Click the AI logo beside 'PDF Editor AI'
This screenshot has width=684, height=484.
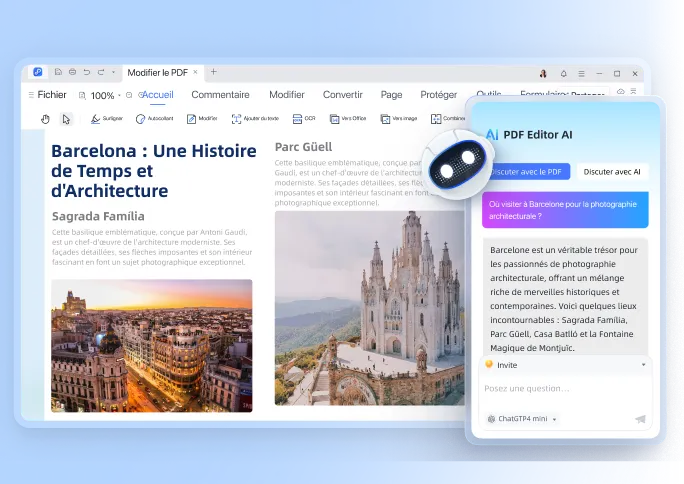coord(492,134)
